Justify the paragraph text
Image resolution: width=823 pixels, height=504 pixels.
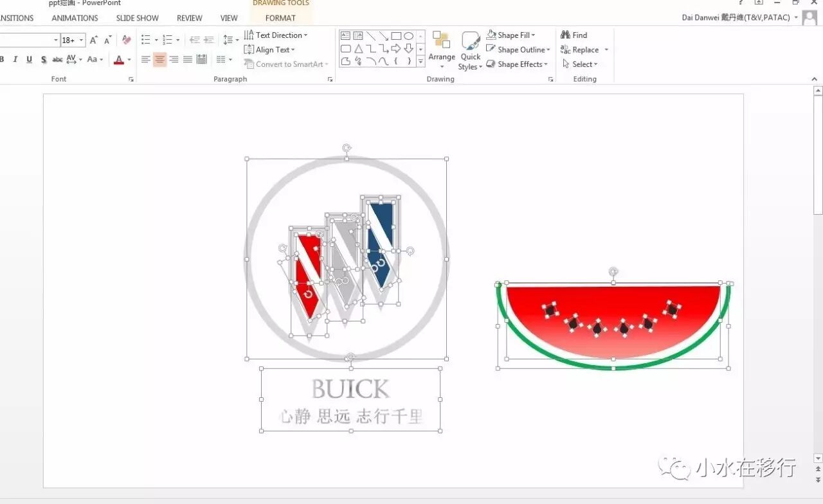(x=188, y=60)
